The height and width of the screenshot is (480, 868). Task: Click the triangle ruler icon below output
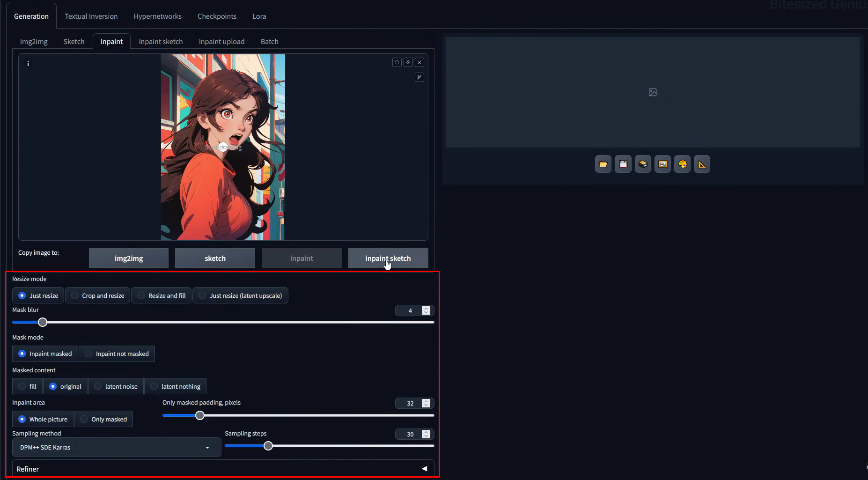pyautogui.click(x=702, y=164)
